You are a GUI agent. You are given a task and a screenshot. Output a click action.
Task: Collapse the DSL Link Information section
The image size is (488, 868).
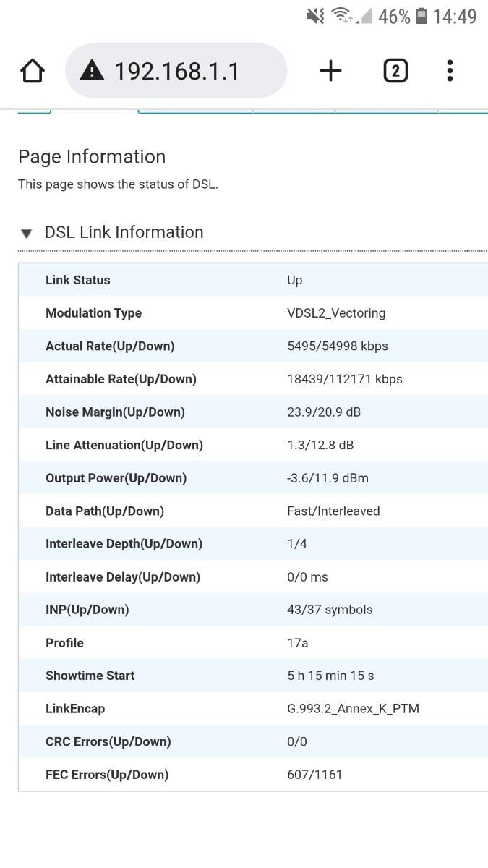coord(27,234)
